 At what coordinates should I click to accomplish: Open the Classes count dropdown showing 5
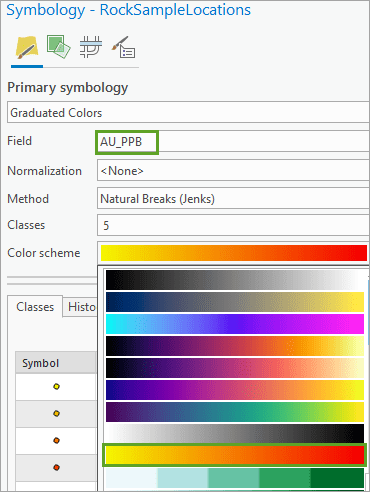[233, 225]
